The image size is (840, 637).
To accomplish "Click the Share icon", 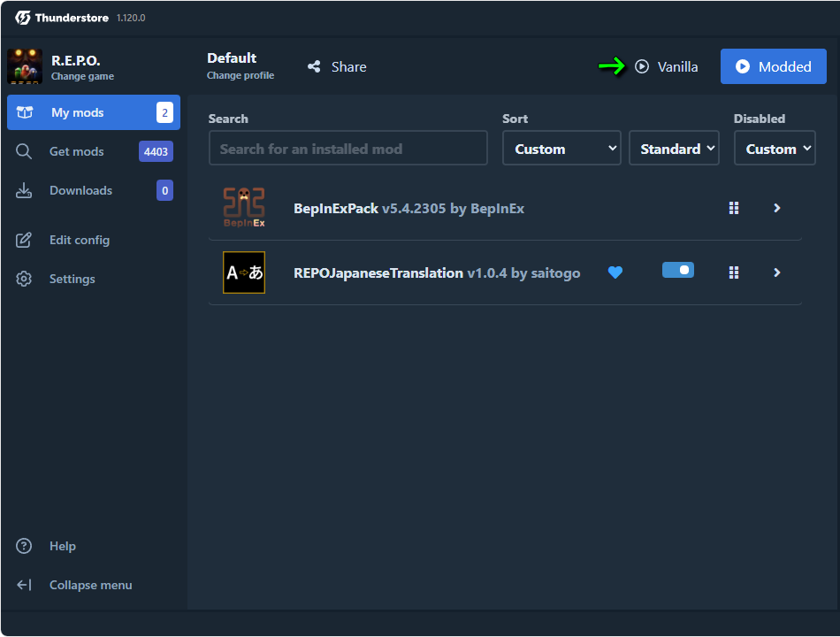I will pos(314,66).
